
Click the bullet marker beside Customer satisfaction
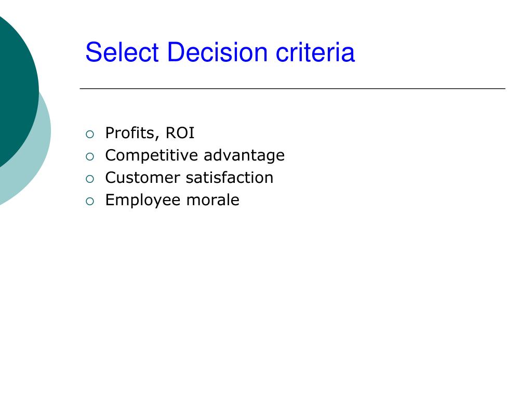89,179
